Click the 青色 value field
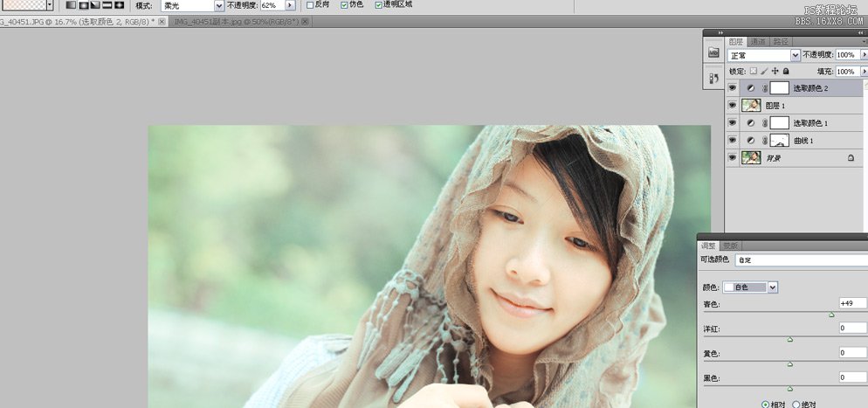Image resolution: width=868 pixels, height=408 pixels. pos(852,303)
